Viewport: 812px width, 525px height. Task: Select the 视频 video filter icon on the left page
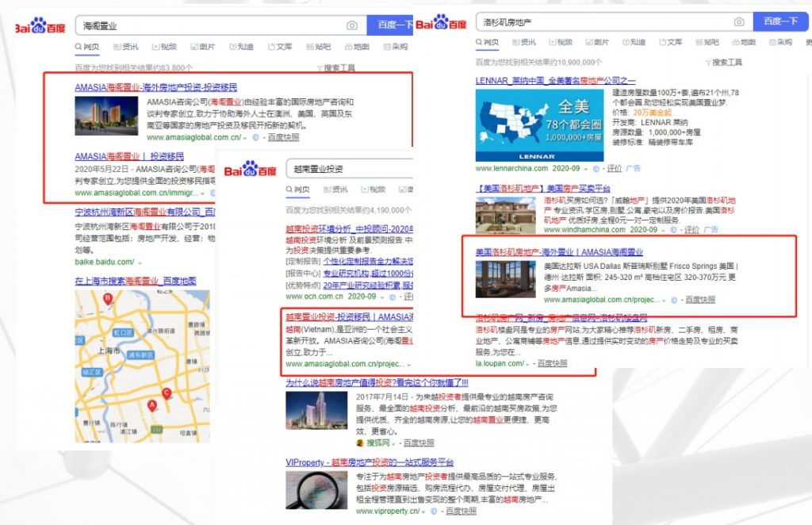point(164,46)
